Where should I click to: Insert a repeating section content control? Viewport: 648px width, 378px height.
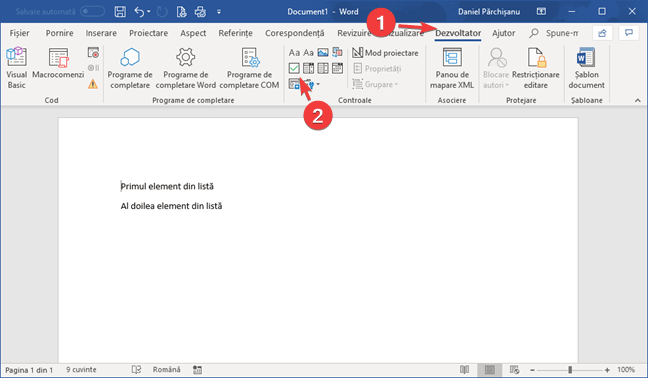click(x=294, y=84)
